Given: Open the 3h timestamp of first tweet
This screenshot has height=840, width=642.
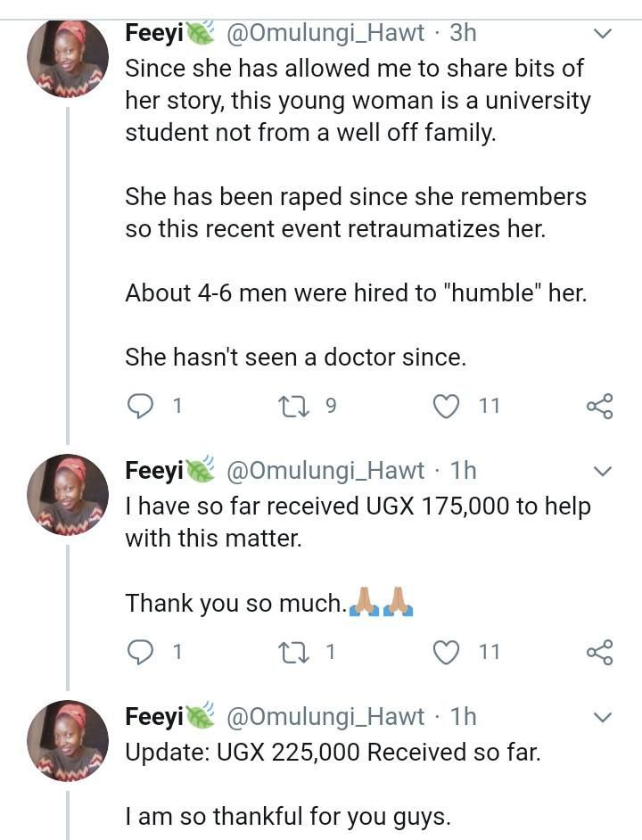Looking at the screenshot, I should (463, 33).
